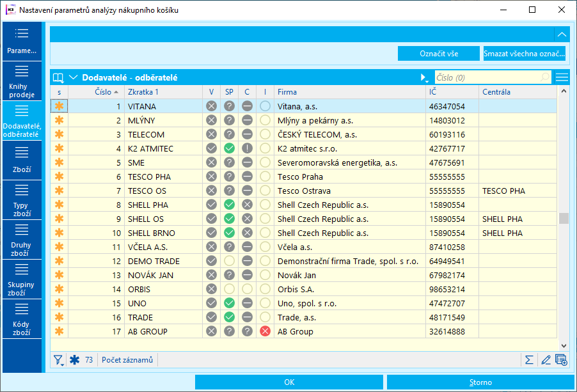Click the SP column header
The image size is (577, 392).
click(x=229, y=92)
